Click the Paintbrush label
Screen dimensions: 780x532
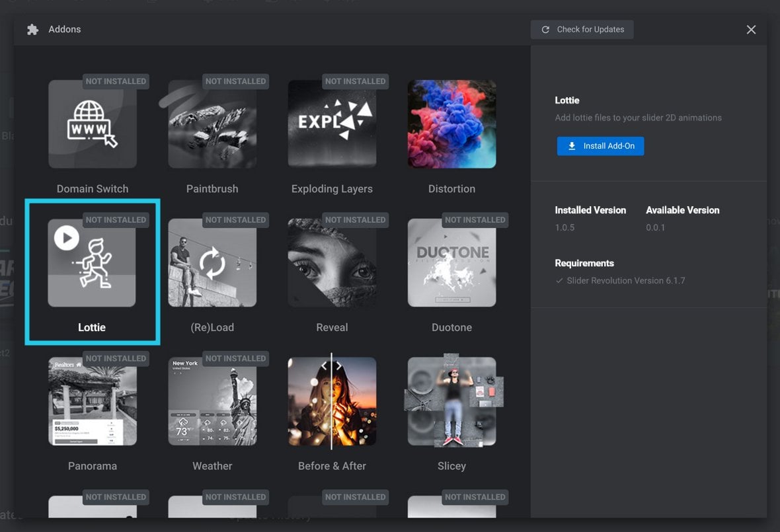click(x=212, y=189)
